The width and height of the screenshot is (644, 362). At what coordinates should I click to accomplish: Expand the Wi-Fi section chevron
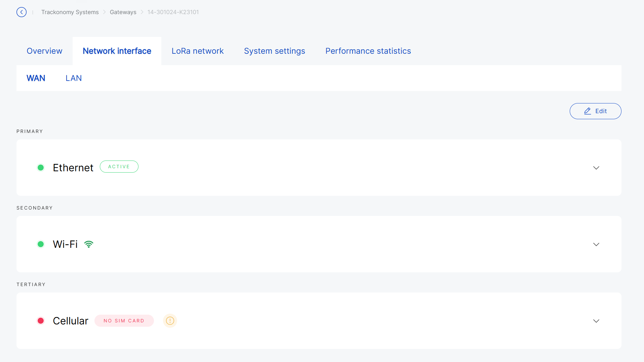pyautogui.click(x=596, y=244)
